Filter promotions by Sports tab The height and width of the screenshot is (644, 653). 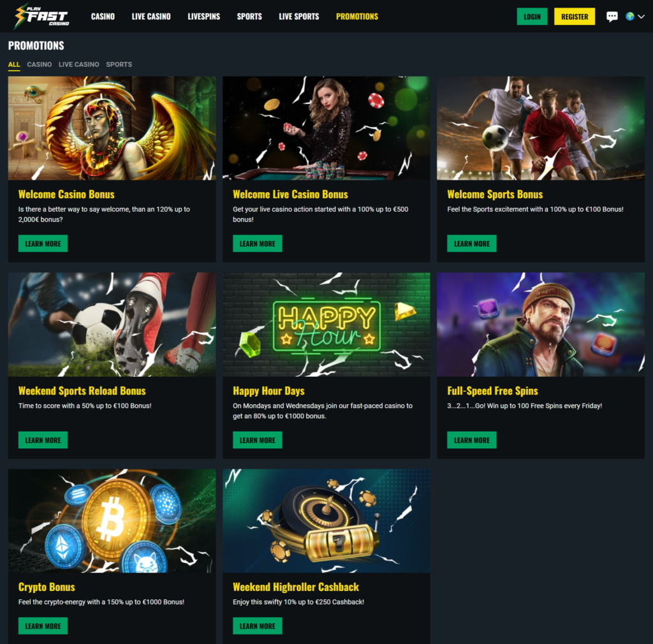(119, 64)
